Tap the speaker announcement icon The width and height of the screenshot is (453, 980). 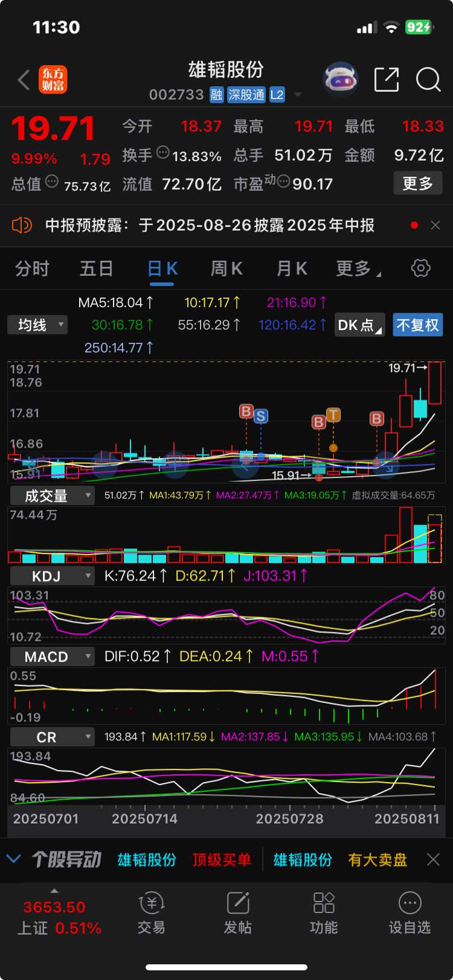click(22, 226)
